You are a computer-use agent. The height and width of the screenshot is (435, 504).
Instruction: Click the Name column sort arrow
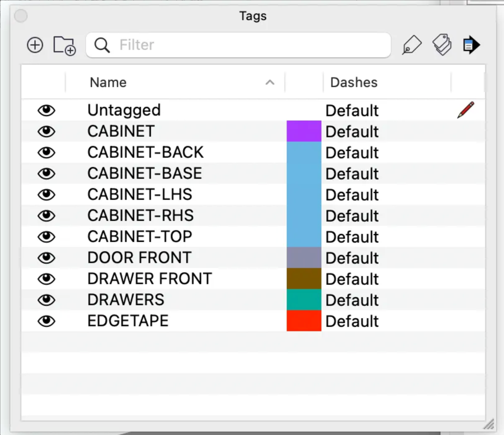click(270, 82)
